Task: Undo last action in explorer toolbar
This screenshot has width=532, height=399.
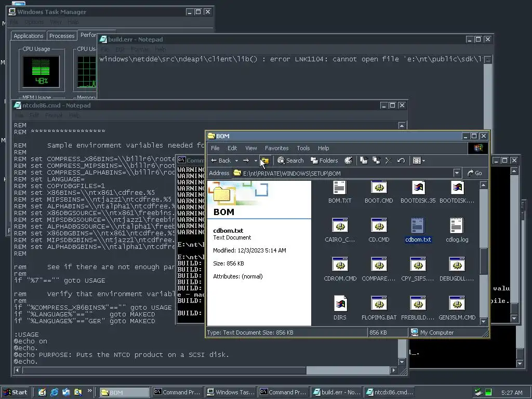Action: [x=401, y=161]
